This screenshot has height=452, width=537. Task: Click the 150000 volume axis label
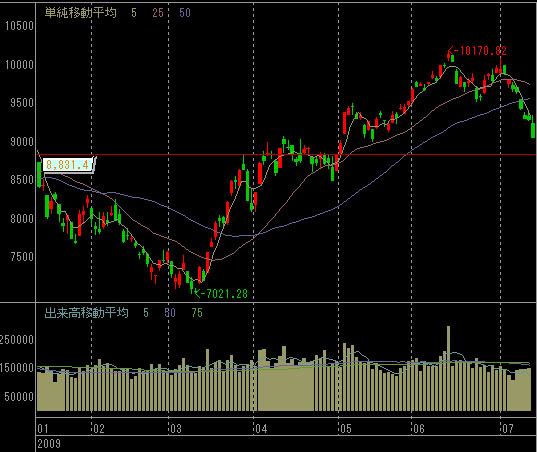coord(17,368)
